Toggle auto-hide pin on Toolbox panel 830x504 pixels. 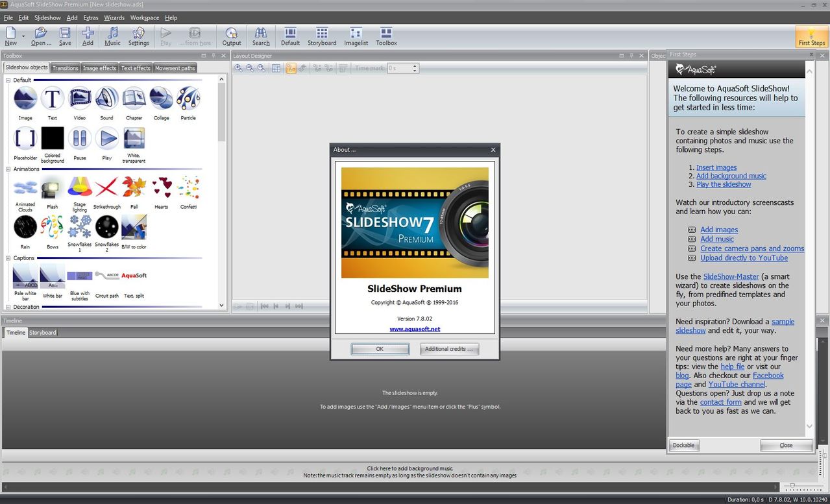pyautogui.click(x=214, y=56)
